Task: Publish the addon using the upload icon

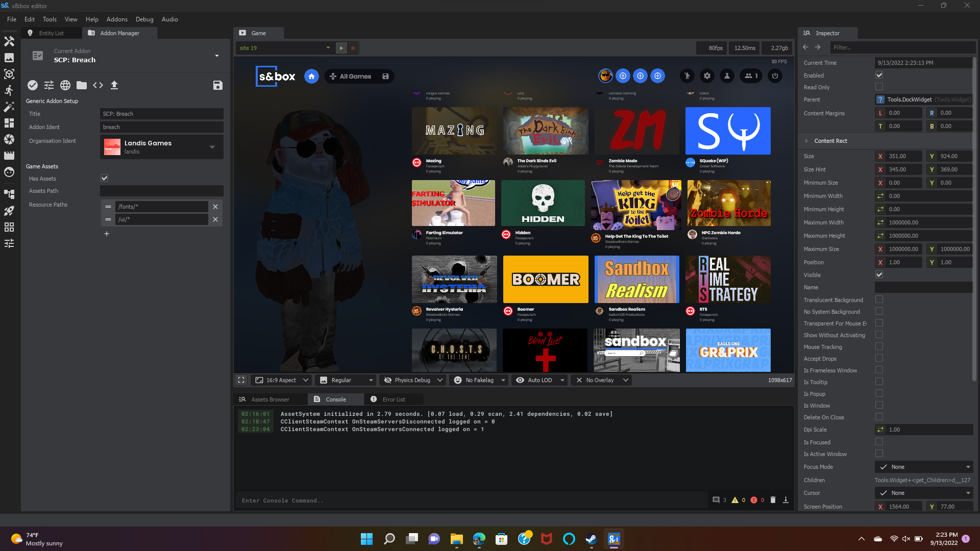Action: click(x=114, y=85)
